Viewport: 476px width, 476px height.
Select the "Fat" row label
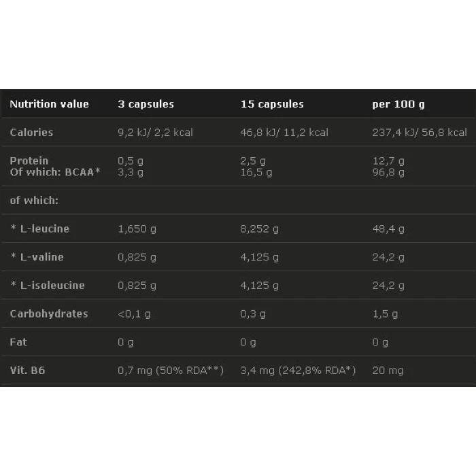pyautogui.click(x=18, y=342)
